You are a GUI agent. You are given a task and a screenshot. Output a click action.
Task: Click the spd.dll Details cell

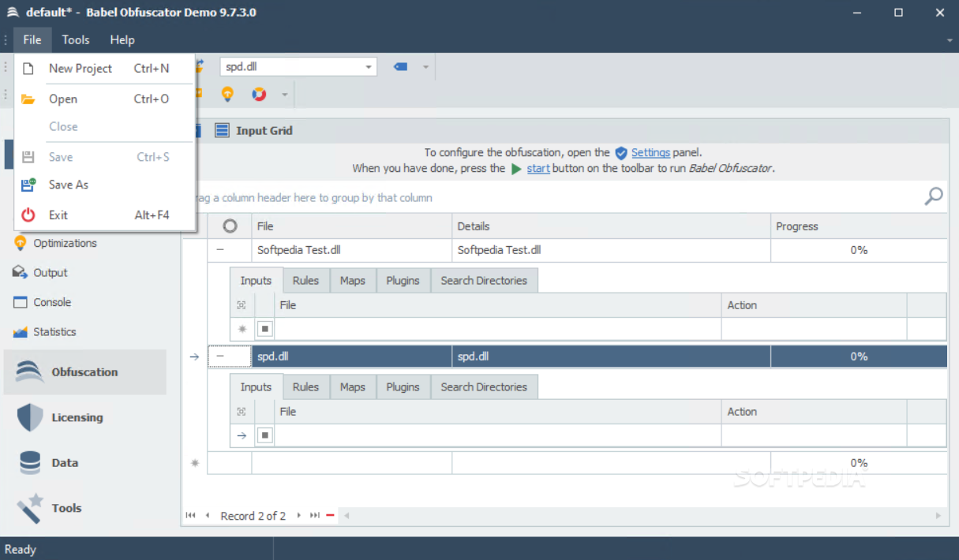(612, 357)
